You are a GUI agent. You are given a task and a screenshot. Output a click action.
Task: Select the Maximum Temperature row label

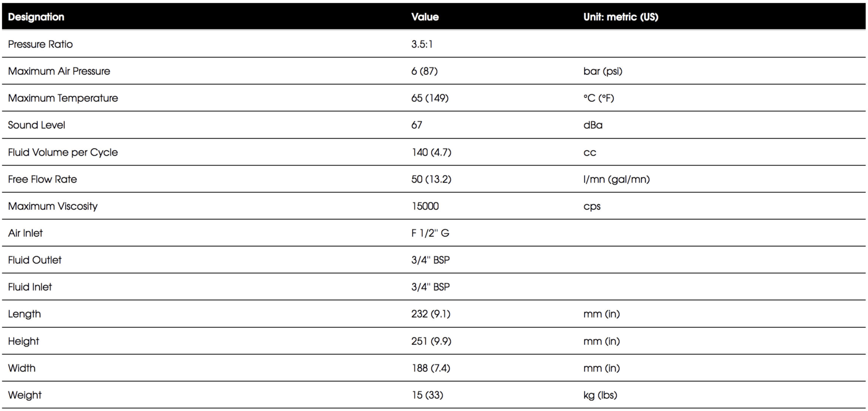(63, 98)
